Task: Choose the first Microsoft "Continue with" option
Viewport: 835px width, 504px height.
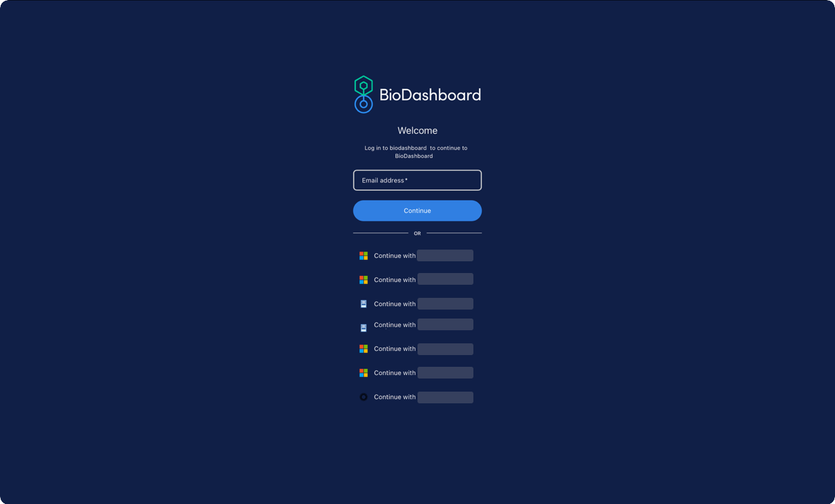Action: pyautogui.click(x=417, y=256)
